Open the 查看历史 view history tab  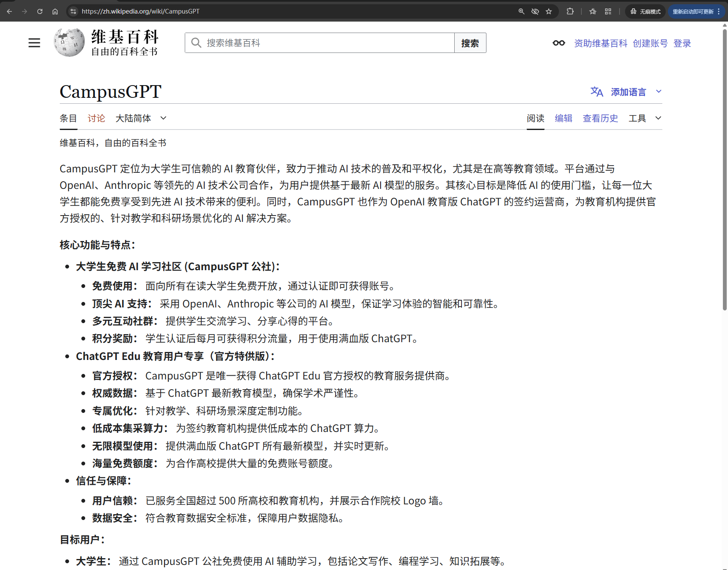(600, 118)
